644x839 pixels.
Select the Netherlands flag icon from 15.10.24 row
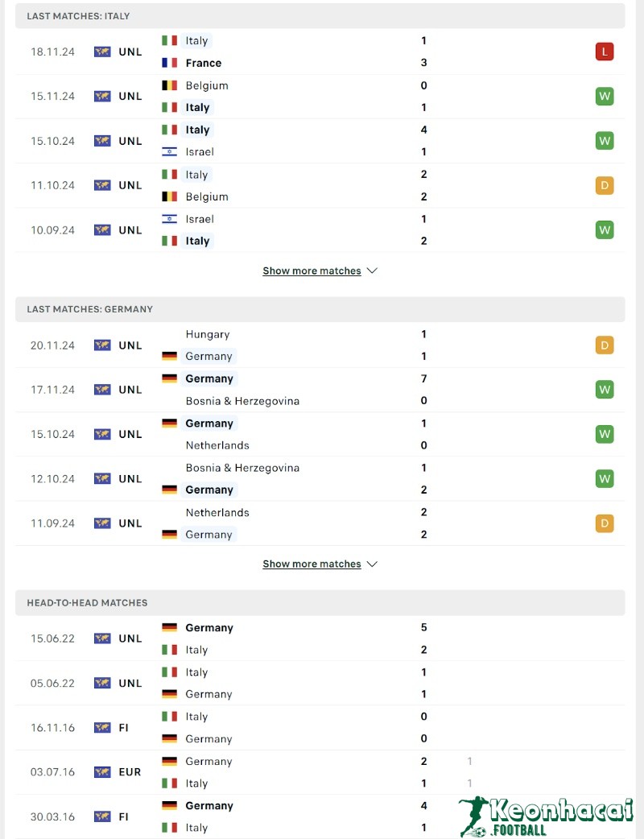170,445
